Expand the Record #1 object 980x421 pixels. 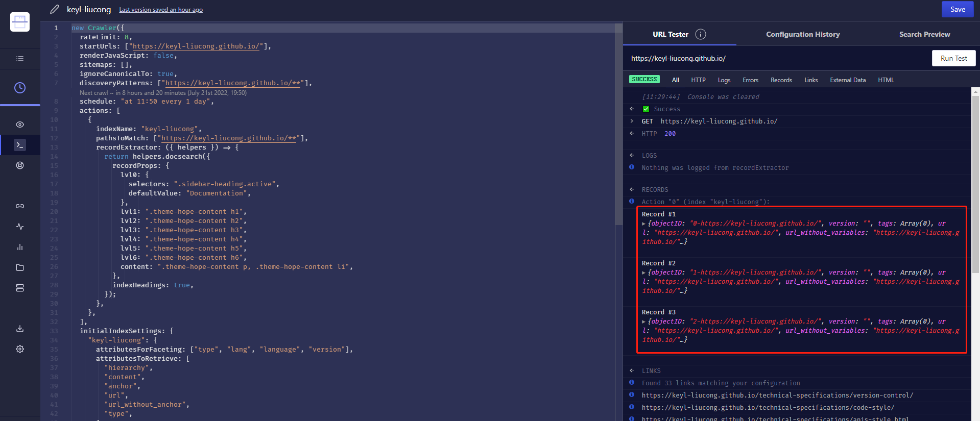click(643, 224)
